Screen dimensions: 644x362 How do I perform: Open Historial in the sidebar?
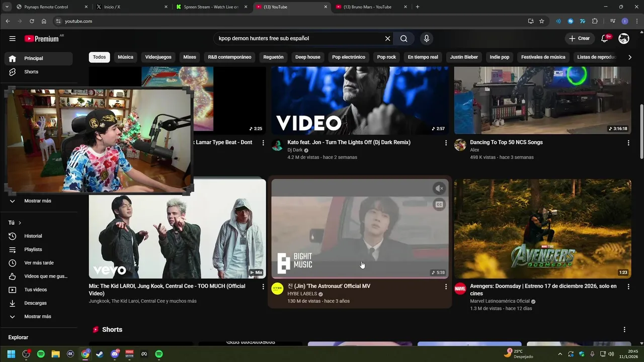pyautogui.click(x=39, y=236)
